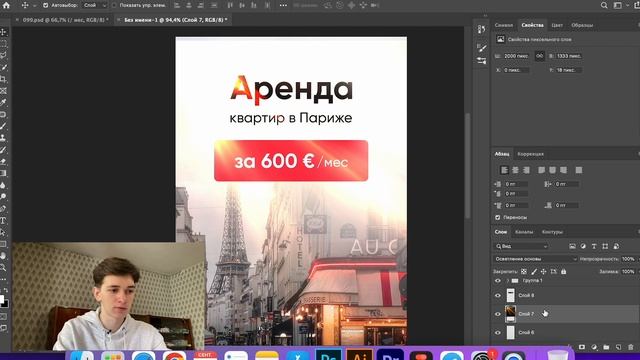640x360 pixels.
Task: Select the Eyedropper tool
Action: 3,102
